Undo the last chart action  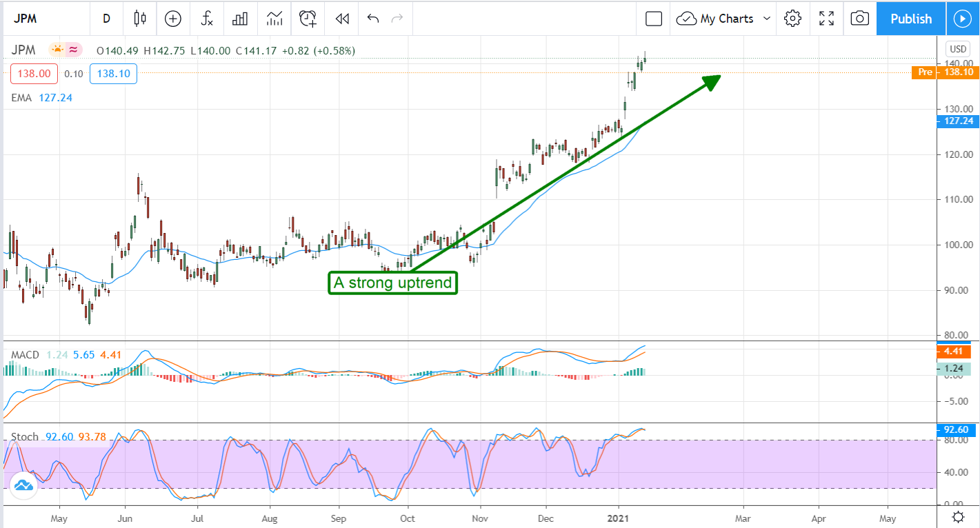click(373, 19)
